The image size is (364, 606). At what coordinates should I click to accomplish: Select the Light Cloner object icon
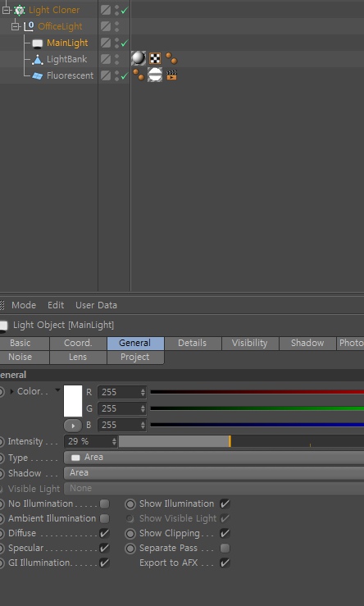(20, 10)
